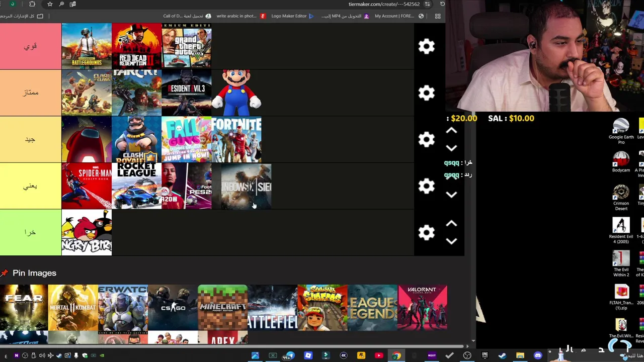This screenshot has height=362, width=644.
Task: Open Epic Games icon in taskbar
Action: click(x=485, y=355)
